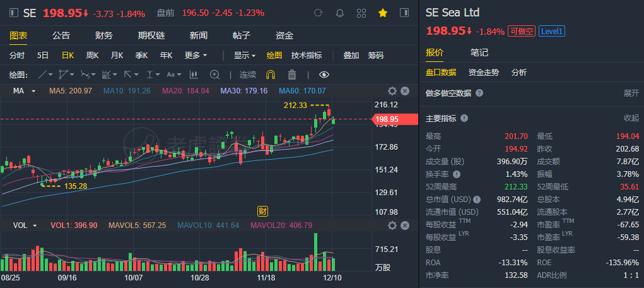Image resolution: width=644 pixels, height=288 pixels.
Task: Open the 帖子 tab
Action: pos(242,36)
